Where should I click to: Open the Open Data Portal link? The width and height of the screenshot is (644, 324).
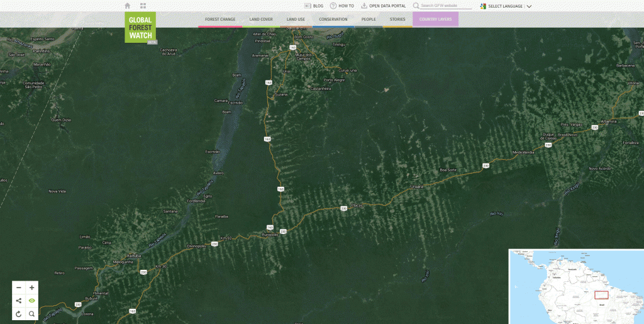click(x=387, y=6)
